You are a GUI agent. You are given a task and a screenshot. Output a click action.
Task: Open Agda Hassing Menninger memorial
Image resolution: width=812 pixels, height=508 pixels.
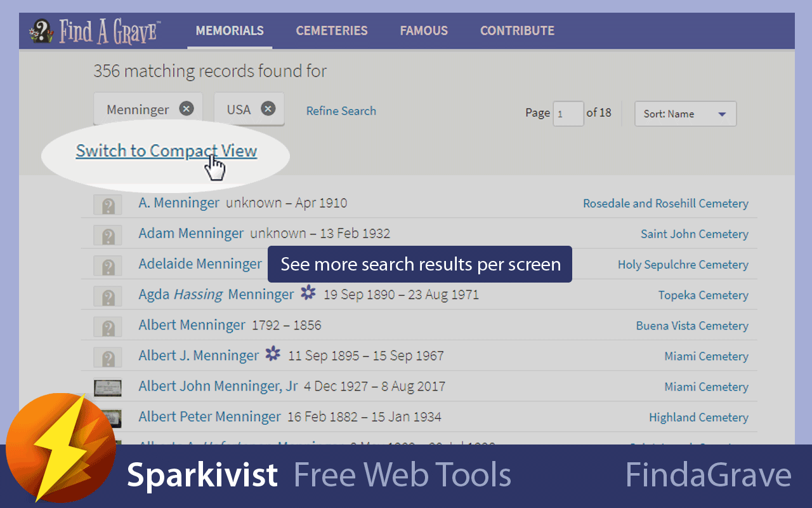(x=216, y=295)
